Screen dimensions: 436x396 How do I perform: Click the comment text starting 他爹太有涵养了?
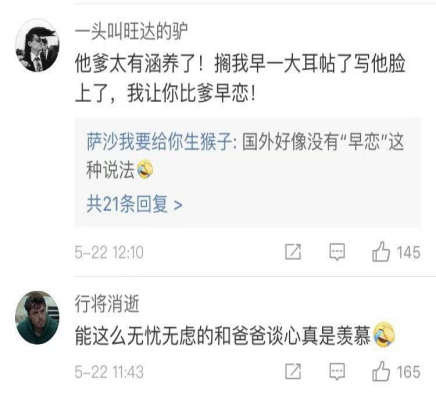click(240, 78)
